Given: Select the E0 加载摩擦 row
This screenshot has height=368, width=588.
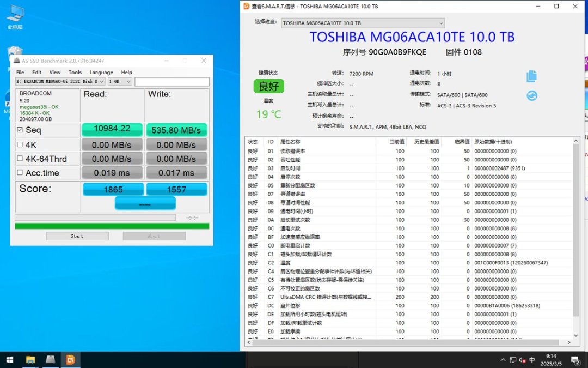Looking at the screenshot, I should pos(409,331).
